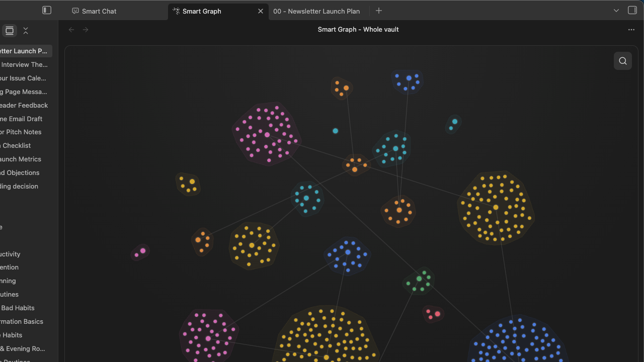Select the isolated single teal graph node

335,131
